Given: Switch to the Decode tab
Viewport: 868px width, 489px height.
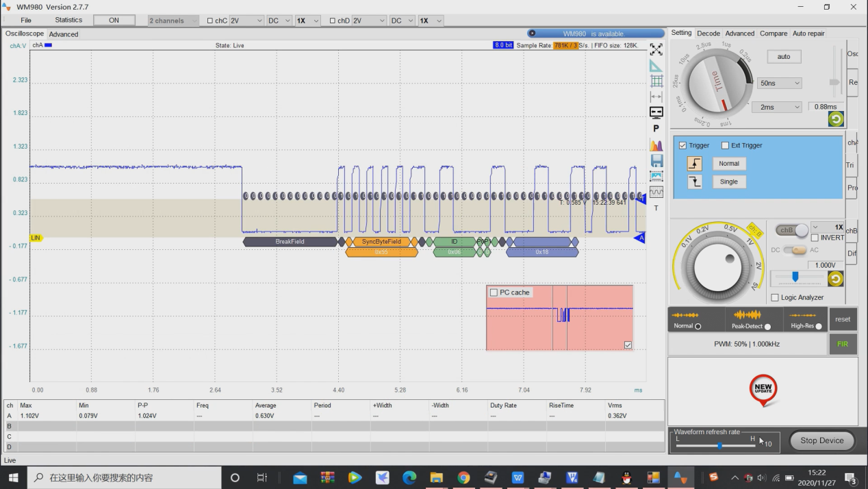Looking at the screenshot, I should click(x=709, y=33).
